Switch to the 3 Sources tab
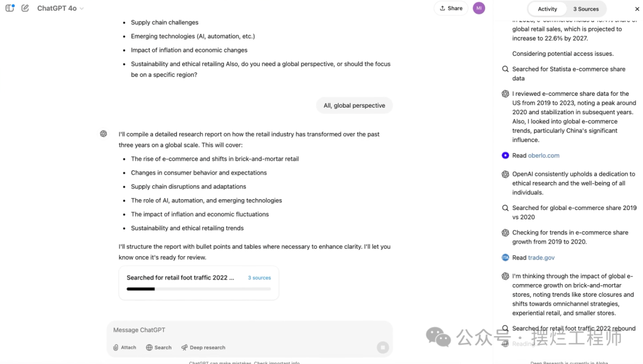Image resolution: width=643 pixels, height=364 pixels. 586,9
